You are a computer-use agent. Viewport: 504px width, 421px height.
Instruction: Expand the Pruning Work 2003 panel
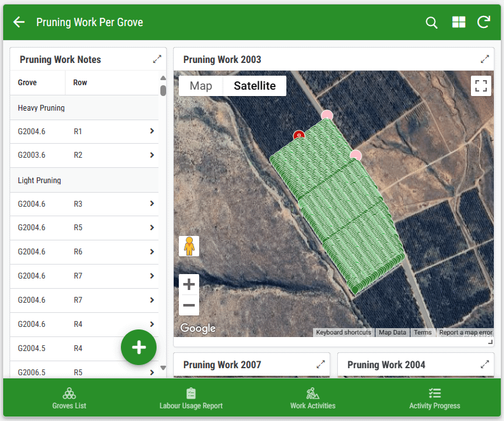485,59
